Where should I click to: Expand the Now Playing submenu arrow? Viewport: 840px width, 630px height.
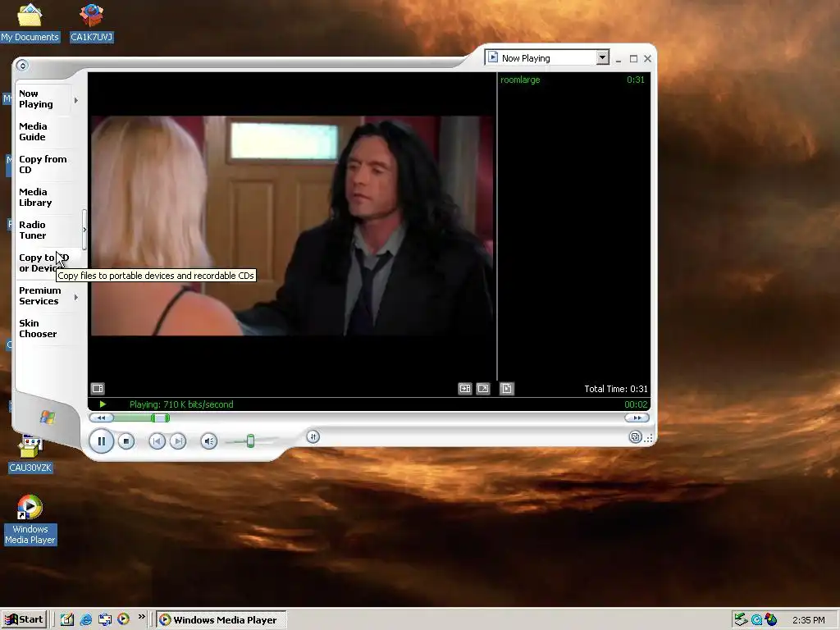76,100
